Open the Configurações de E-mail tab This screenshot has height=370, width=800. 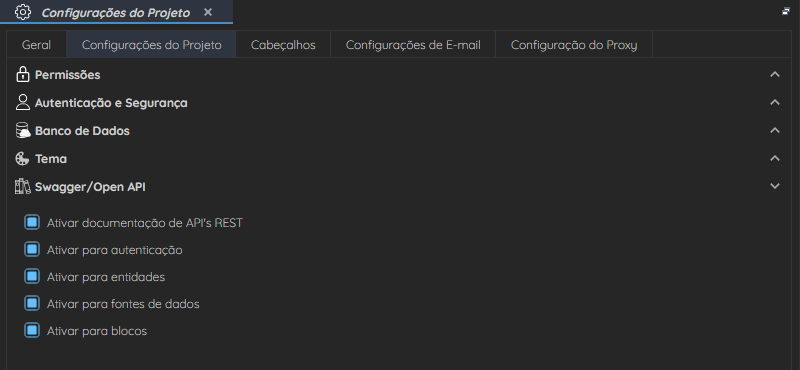pos(413,45)
